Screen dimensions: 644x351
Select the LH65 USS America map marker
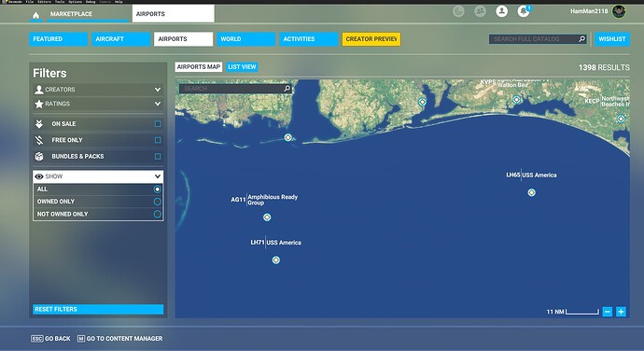click(531, 192)
